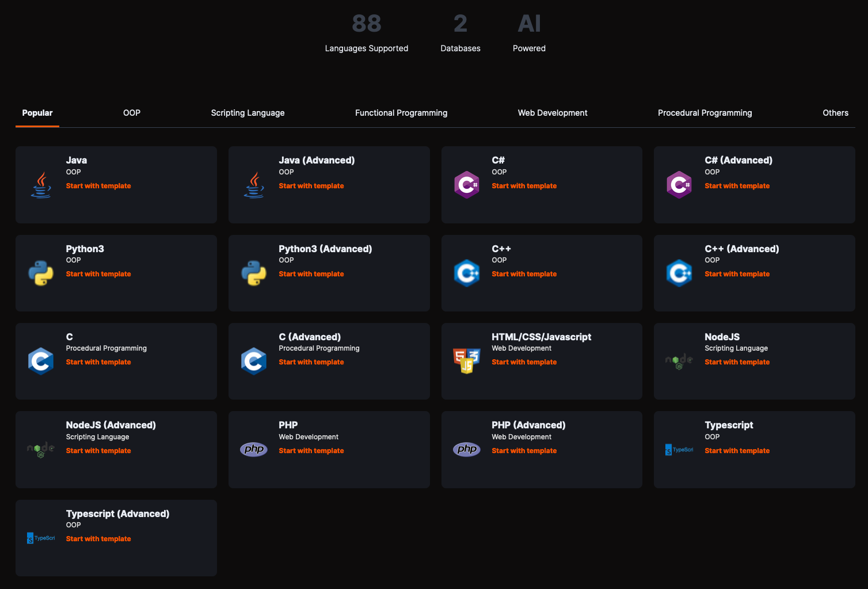Start with template for C++ (Advanced)

coord(737,274)
